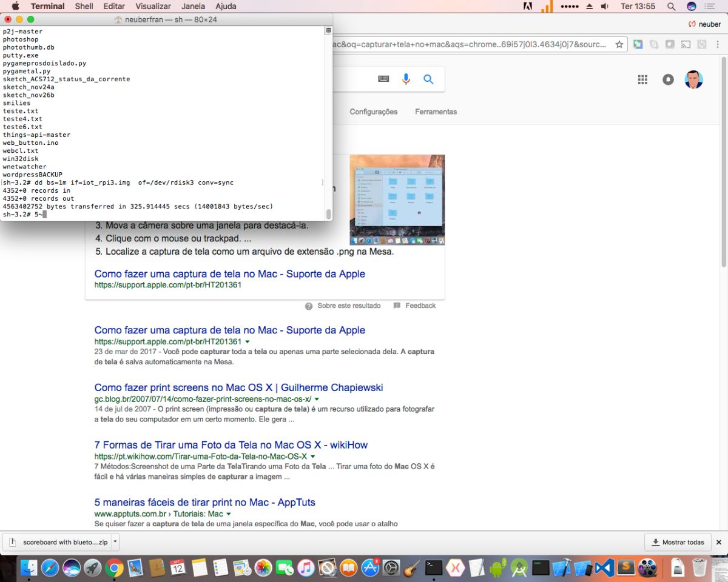
Task: Open System Preferences from the Dock
Action: [x=391, y=568]
